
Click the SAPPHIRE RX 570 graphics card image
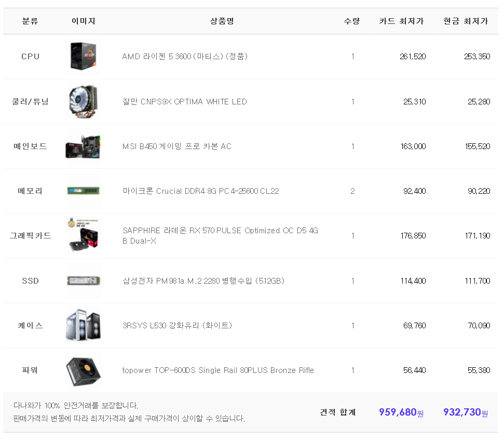83,236
